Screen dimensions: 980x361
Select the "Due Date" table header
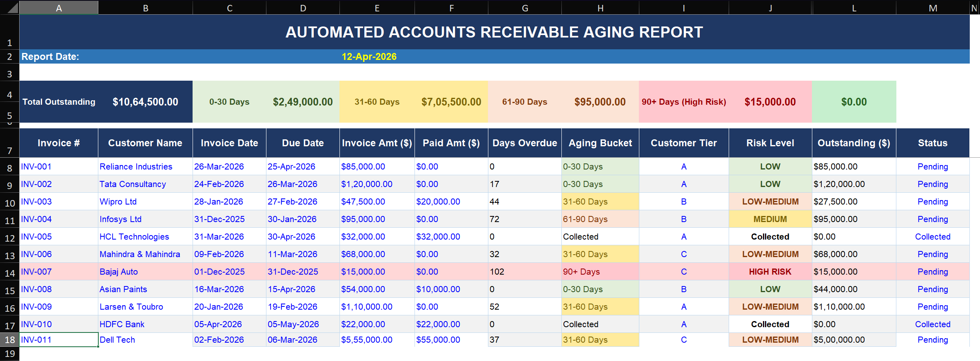303,143
